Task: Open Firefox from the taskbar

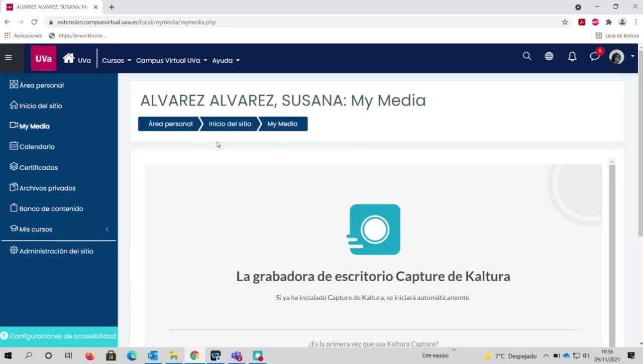Action: [x=90, y=355]
